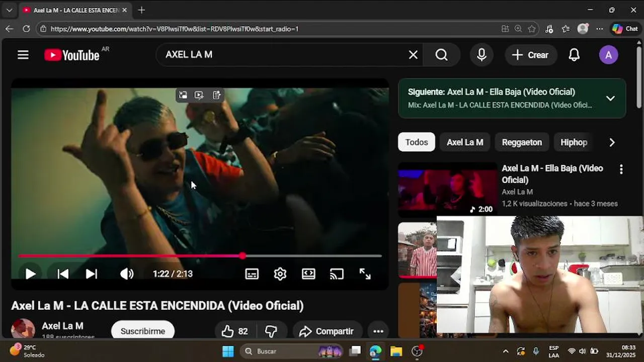Click the taskbar Buscar search box
This screenshot has width=644, height=362.
(x=291, y=351)
